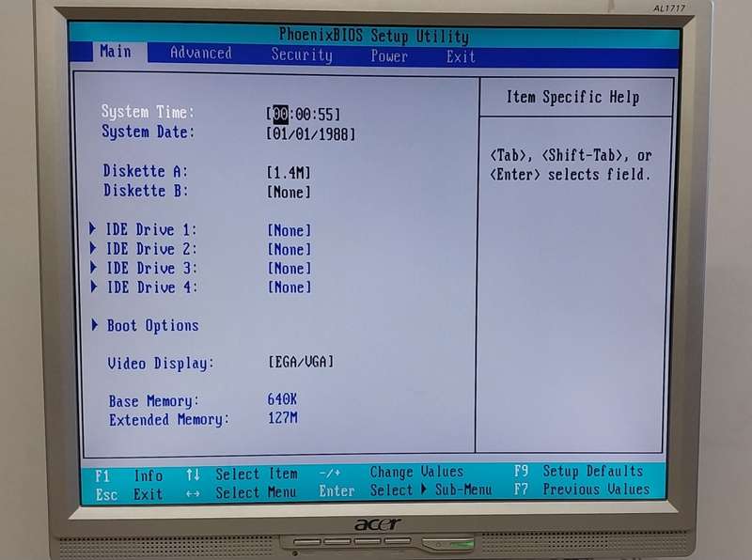Image resolution: width=752 pixels, height=560 pixels.
Task: Click the F7 Previous Values hint
Action: (x=582, y=489)
